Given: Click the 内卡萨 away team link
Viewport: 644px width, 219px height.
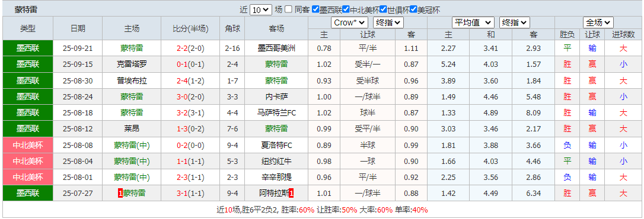Looking at the screenshot, I should tap(276, 97).
